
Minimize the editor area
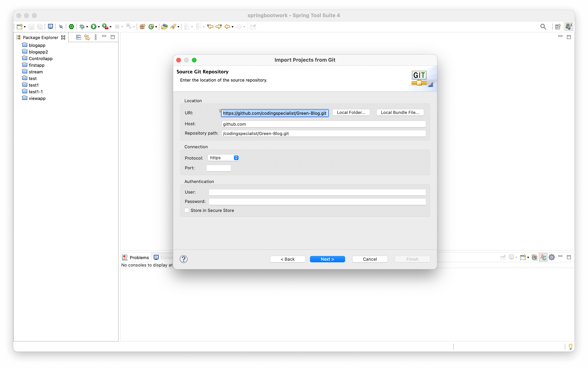pos(560,36)
